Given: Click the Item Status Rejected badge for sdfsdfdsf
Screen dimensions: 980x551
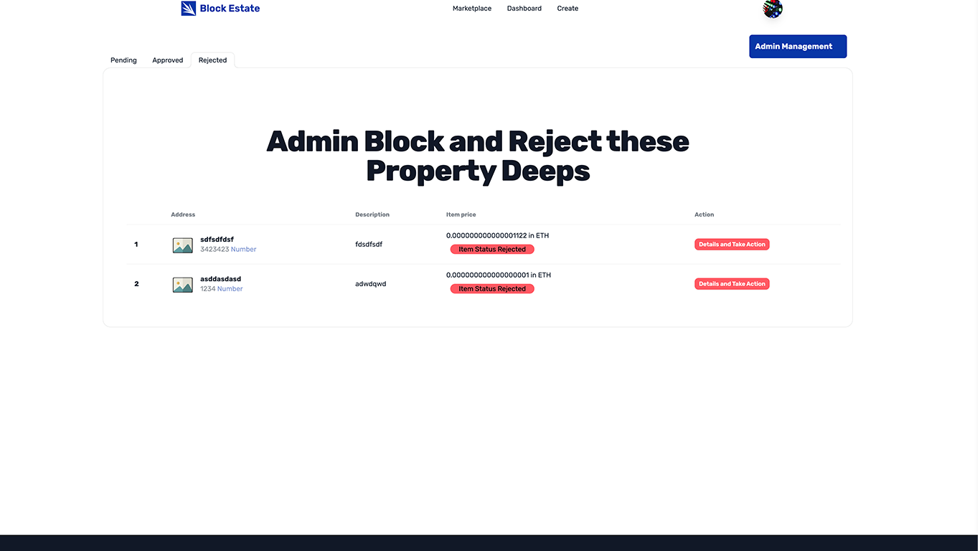Looking at the screenshot, I should click(x=492, y=249).
